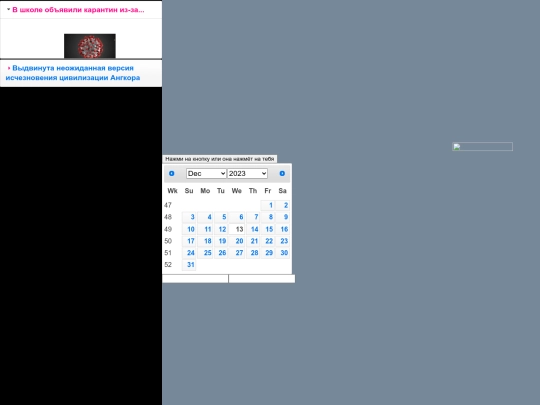
Task: Open the month dropdown showing Dec
Action: coord(206,173)
